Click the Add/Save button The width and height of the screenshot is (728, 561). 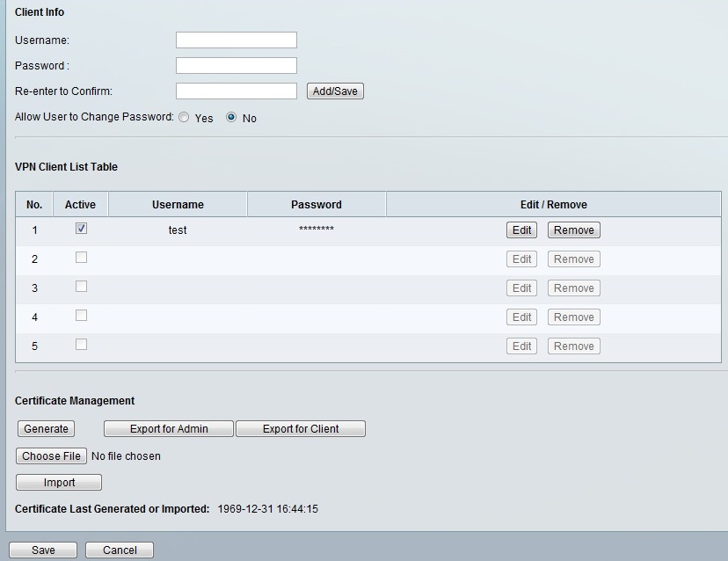coord(335,91)
